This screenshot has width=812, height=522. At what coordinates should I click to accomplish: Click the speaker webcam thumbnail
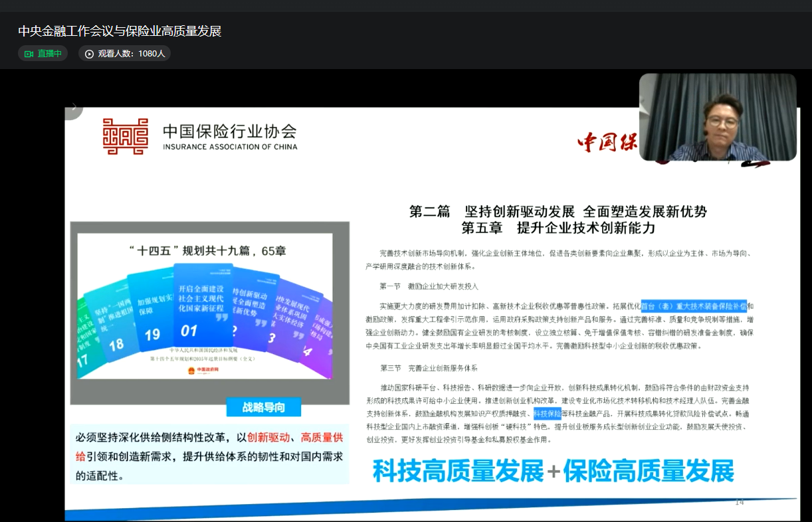pyautogui.click(x=718, y=117)
